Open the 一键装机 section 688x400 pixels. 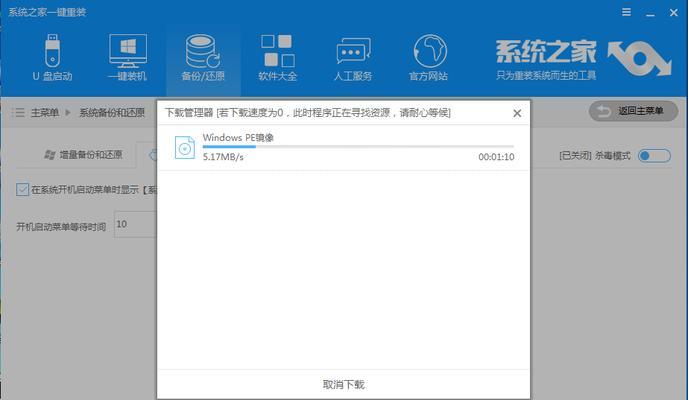coord(127,58)
